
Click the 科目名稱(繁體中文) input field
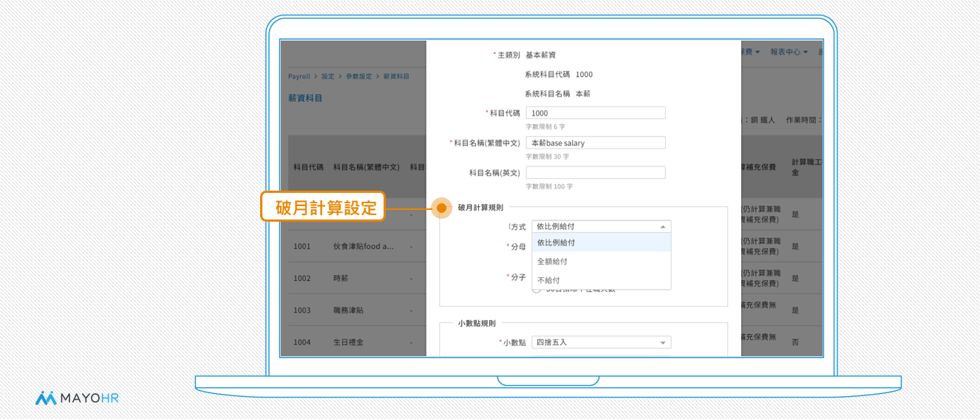coord(596,143)
